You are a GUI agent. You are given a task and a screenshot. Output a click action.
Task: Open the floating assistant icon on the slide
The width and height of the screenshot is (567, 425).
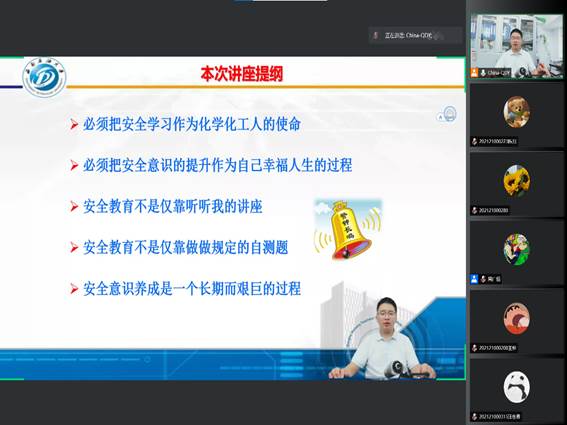coord(450,114)
